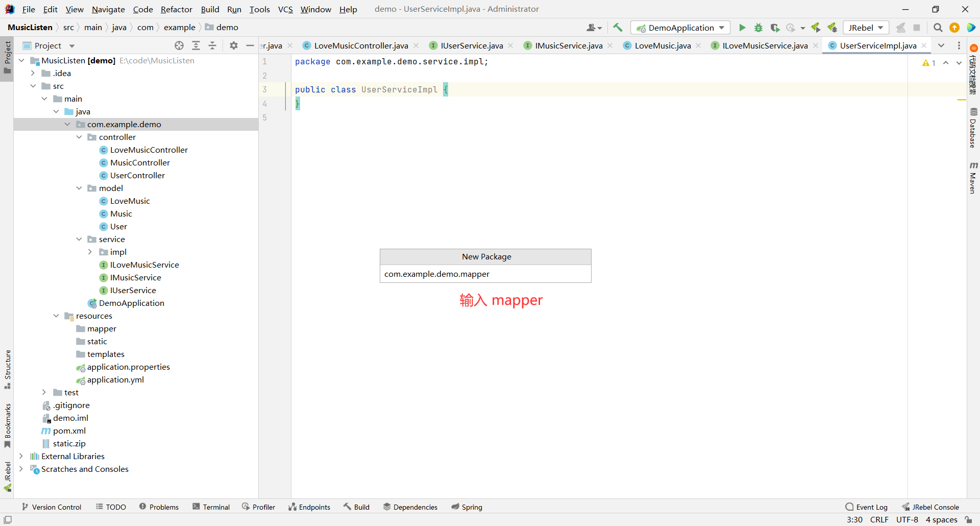Switch to the IMusicService.java tab
Viewport: 980px width, 526px height.
click(x=569, y=45)
